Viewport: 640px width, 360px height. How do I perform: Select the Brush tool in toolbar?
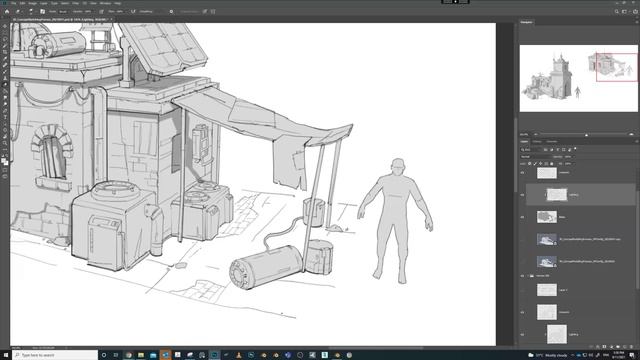[x=5, y=71]
